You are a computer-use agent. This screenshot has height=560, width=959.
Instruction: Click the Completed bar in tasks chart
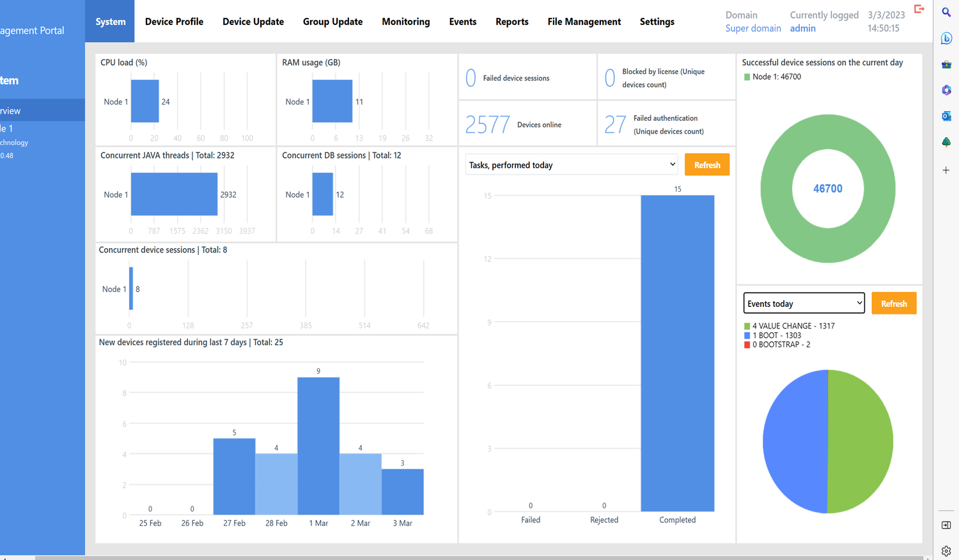coord(677,353)
